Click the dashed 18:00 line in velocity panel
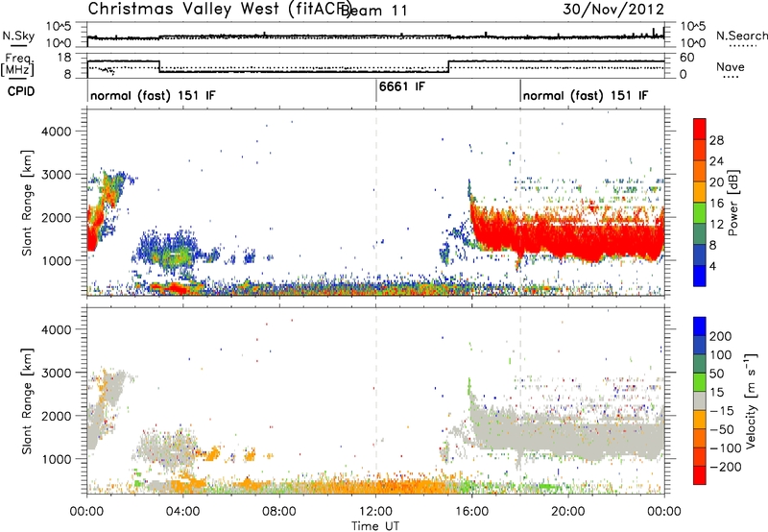This screenshot has height=532, width=768. pos(520,400)
